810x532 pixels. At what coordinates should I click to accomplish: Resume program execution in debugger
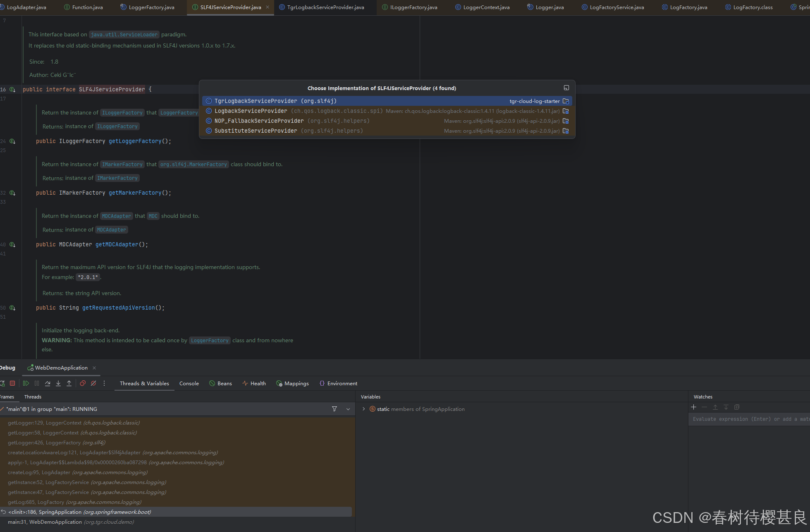tap(26, 383)
